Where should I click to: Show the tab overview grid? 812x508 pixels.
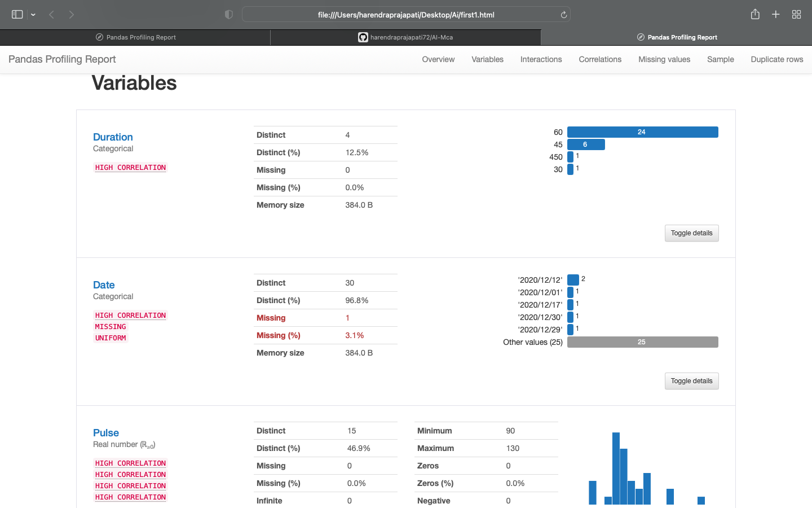(x=796, y=14)
